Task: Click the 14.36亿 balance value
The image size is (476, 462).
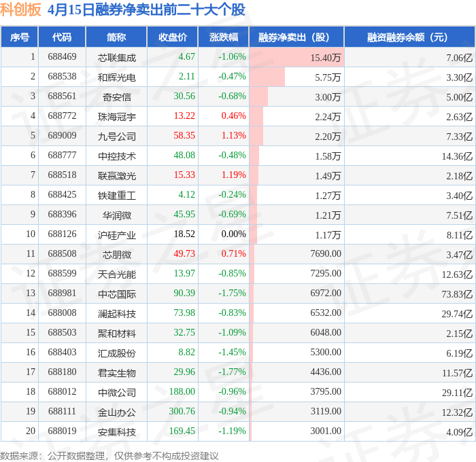Action: pyautogui.click(x=457, y=156)
